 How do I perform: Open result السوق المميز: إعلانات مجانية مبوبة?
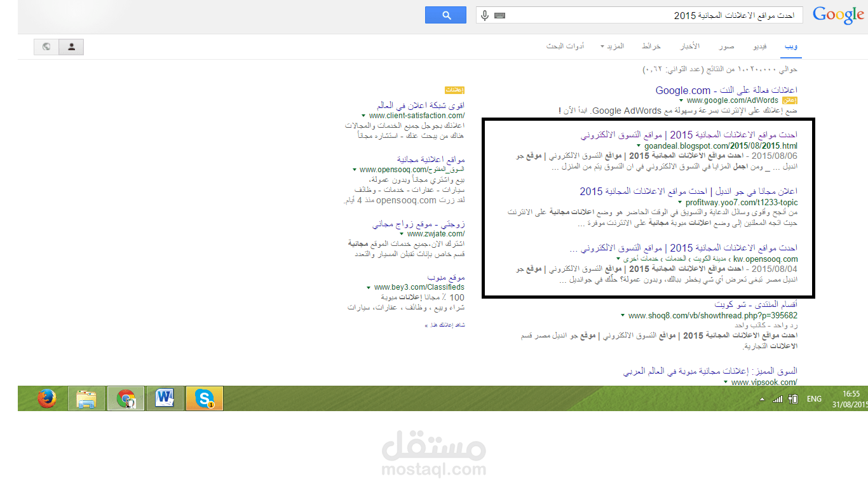tap(712, 370)
